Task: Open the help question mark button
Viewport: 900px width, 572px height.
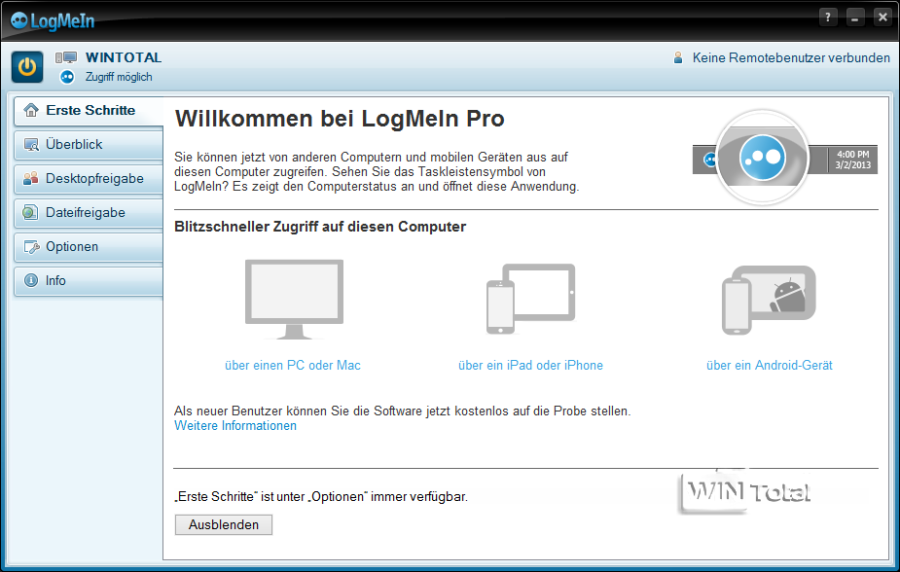Action: coord(827,17)
